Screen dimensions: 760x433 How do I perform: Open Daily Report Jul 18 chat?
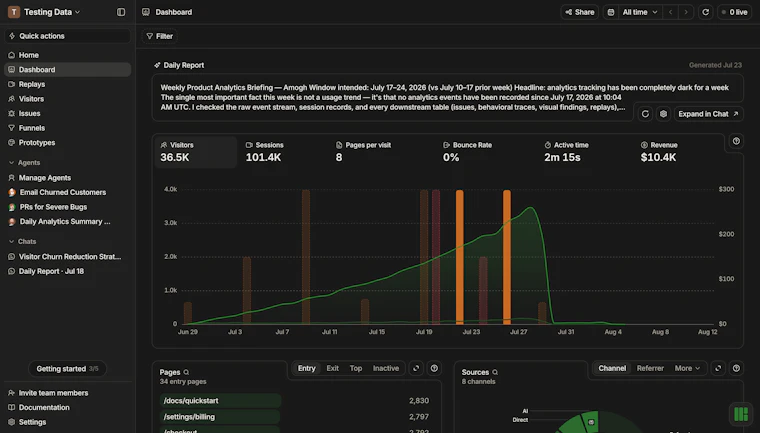67,271
